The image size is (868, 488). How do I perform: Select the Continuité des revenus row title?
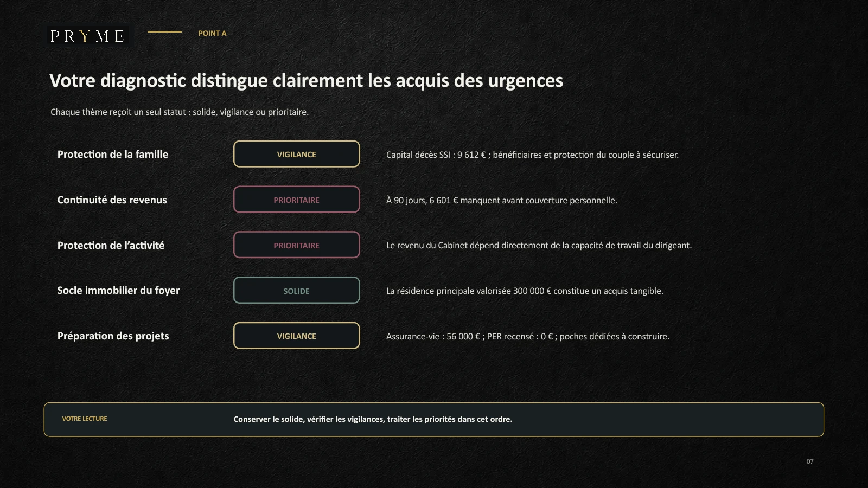point(112,200)
